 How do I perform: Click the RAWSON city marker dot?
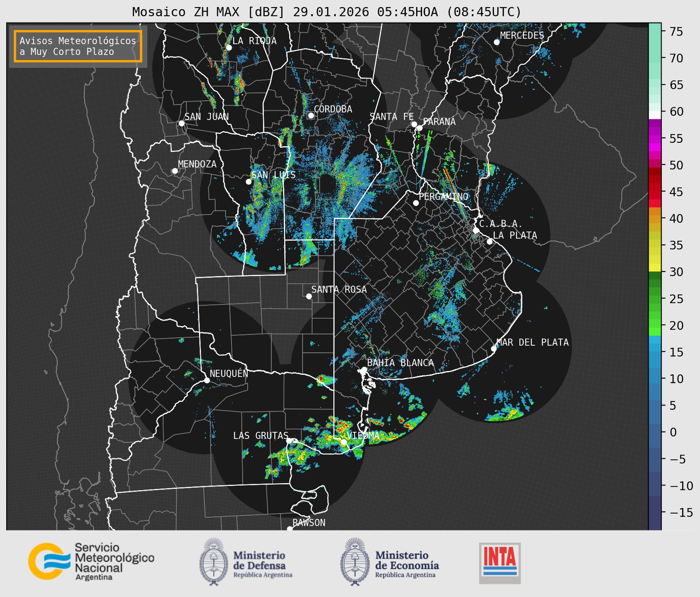click(x=290, y=529)
